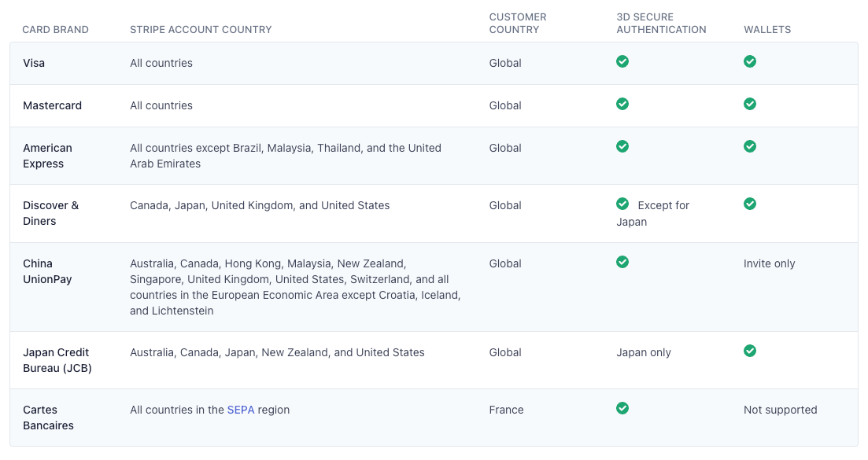
Task: Click the Invite only wallets text
Action: pos(769,263)
